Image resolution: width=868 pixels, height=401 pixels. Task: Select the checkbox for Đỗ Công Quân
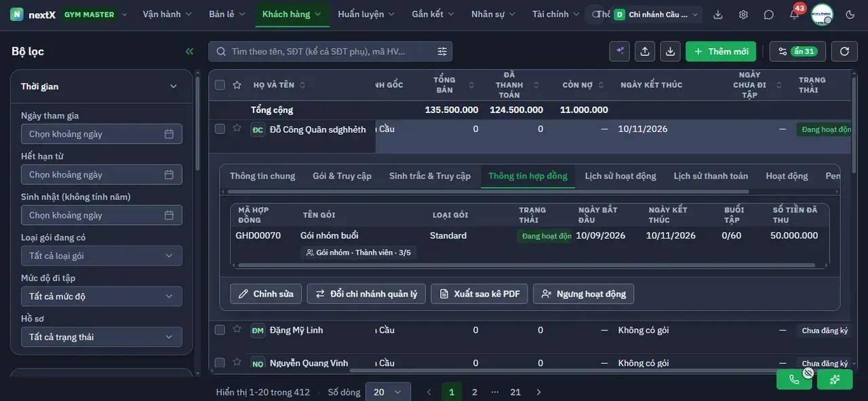pos(220,129)
